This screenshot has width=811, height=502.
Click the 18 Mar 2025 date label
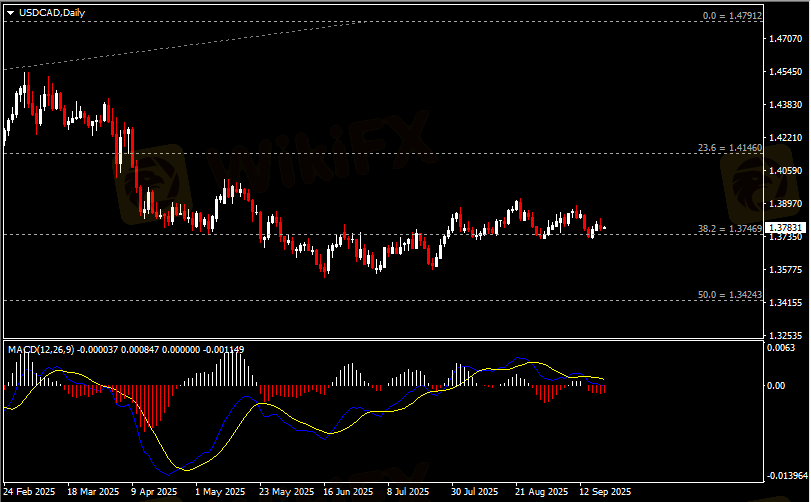tap(93, 492)
